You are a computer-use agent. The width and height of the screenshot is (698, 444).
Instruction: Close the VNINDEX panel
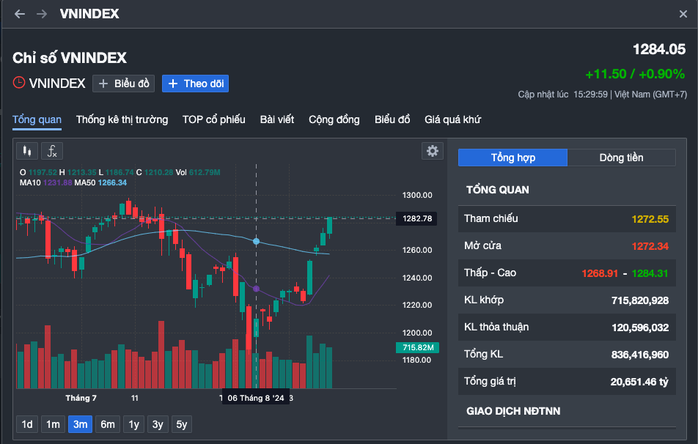(x=683, y=14)
